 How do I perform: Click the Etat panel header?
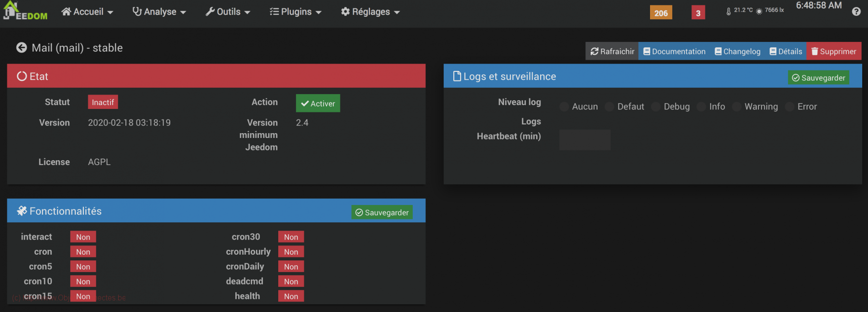[x=216, y=76]
